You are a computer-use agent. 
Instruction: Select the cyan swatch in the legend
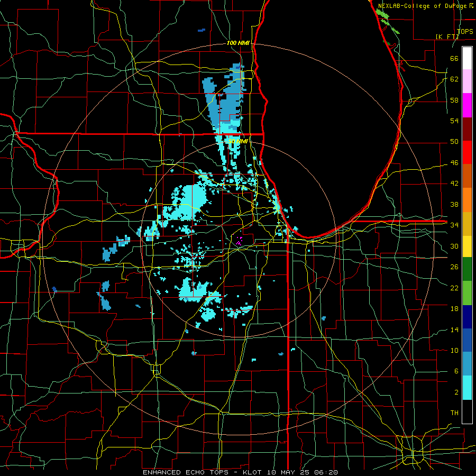tap(467, 388)
